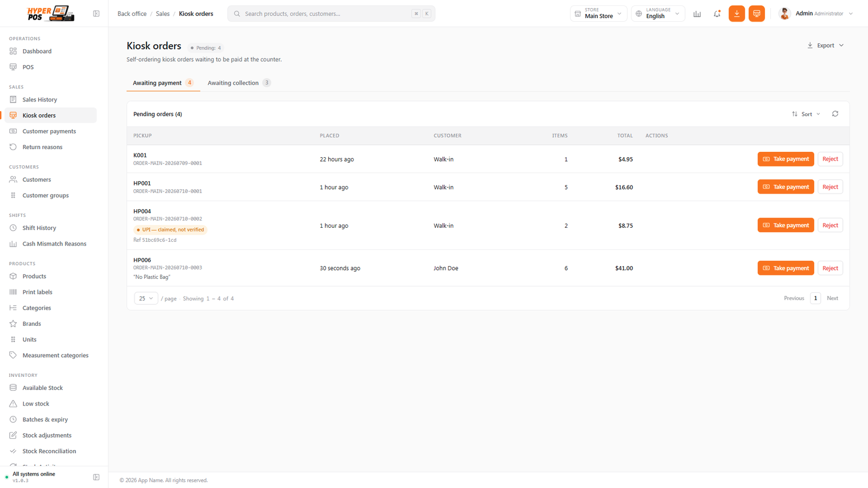Image resolution: width=868 pixels, height=488 pixels.
Task: Click the Cash Mismatch Reasons icon
Action: (13, 243)
